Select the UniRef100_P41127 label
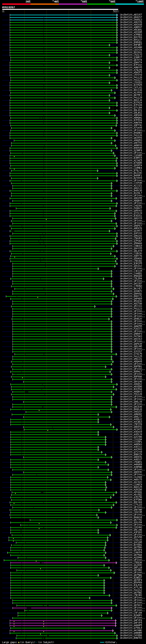Viewport: 146px width, 644px height. pos(131,80)
